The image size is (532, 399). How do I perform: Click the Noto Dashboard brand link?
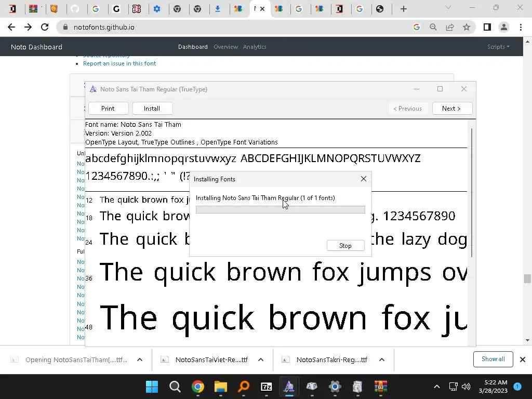(36, 47)
